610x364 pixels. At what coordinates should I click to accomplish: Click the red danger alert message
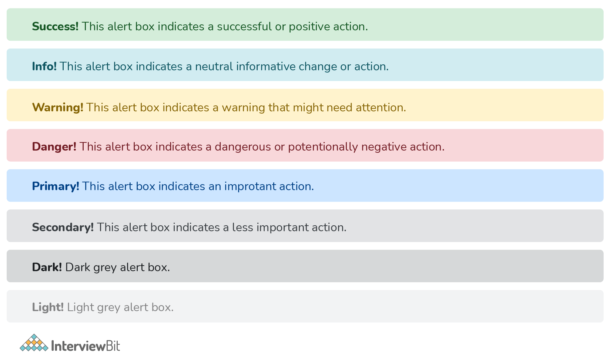point(262,147)
